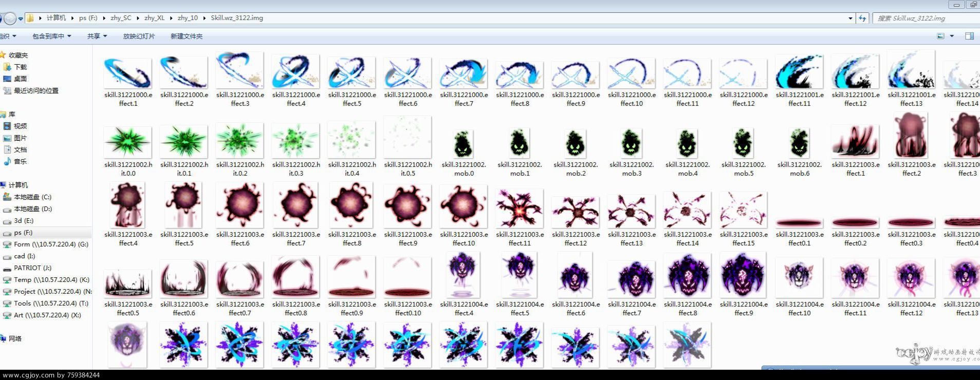This screenshot has width=980, height=380.
Task: Select thumbnail skill.31221003.effect.2
Action: (x=912, y=136)
